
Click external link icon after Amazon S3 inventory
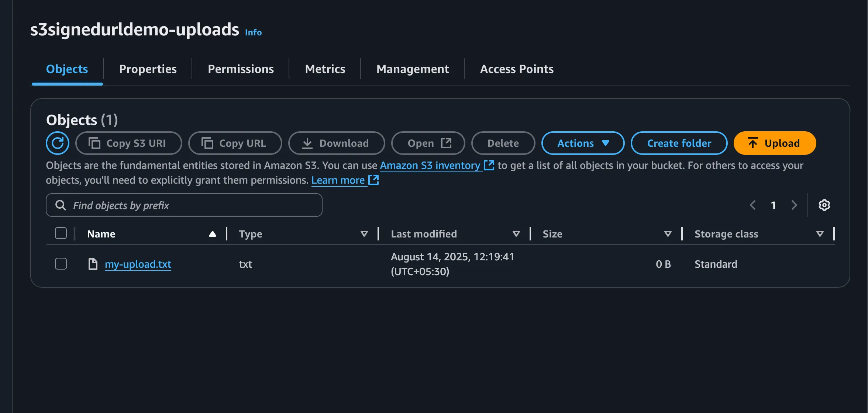[x=489, y=165]
